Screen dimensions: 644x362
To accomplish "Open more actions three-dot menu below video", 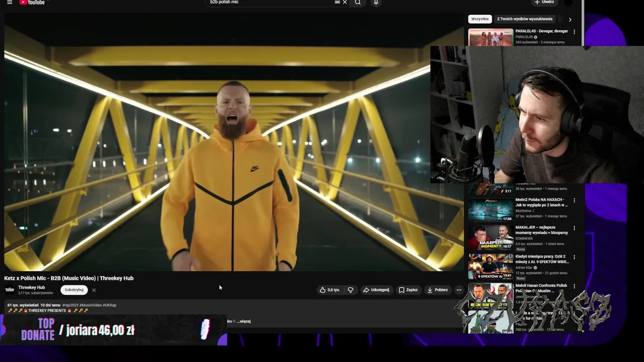I will pos(459,290).
